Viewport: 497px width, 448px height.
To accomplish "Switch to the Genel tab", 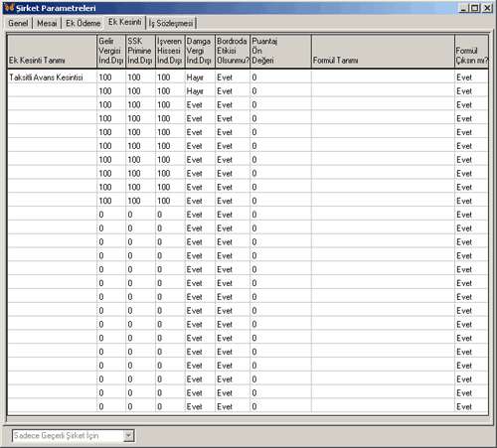I will click(18, 23).
